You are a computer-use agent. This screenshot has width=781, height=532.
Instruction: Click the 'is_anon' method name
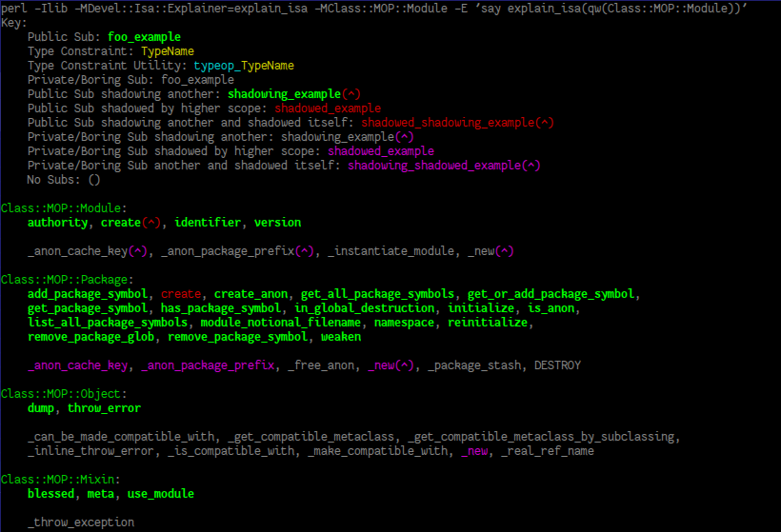point(551,308)
